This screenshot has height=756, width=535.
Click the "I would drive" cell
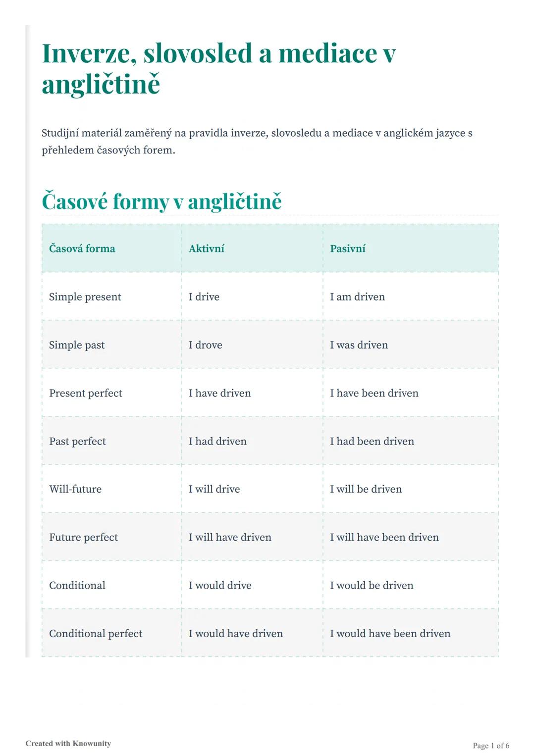220,585
